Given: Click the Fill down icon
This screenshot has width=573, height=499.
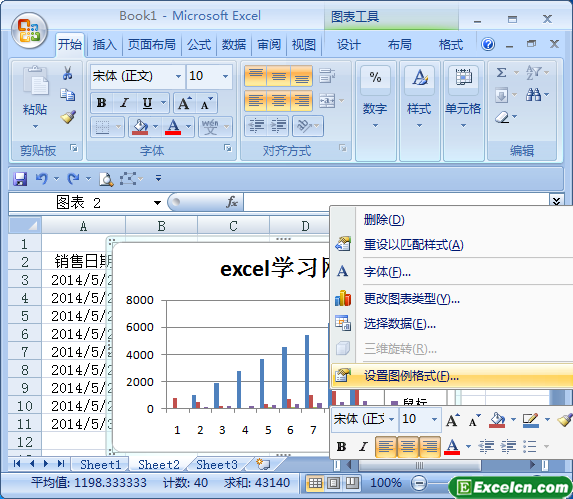Looking at the screenshot, I should (501, 95).
